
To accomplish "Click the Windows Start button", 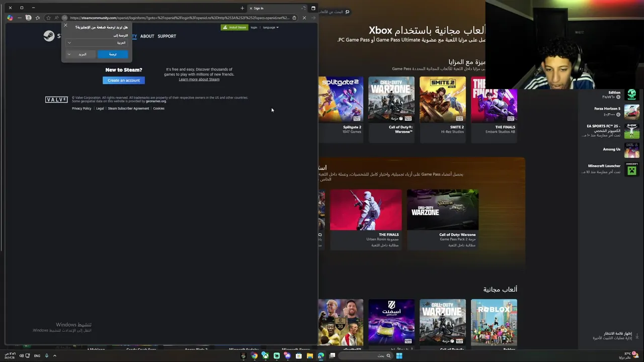I will pos(399,355).
